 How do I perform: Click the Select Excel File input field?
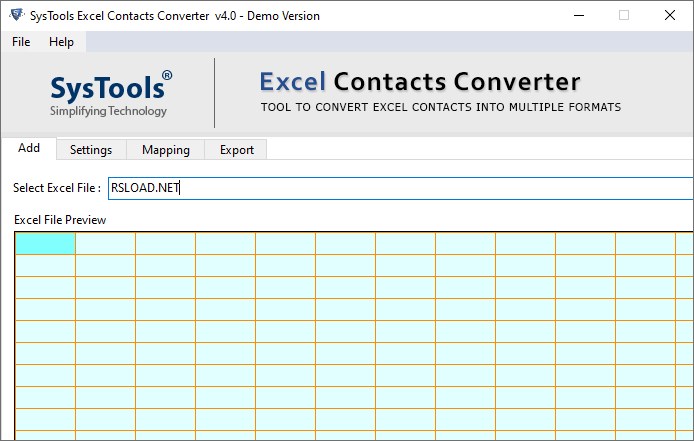401,188
